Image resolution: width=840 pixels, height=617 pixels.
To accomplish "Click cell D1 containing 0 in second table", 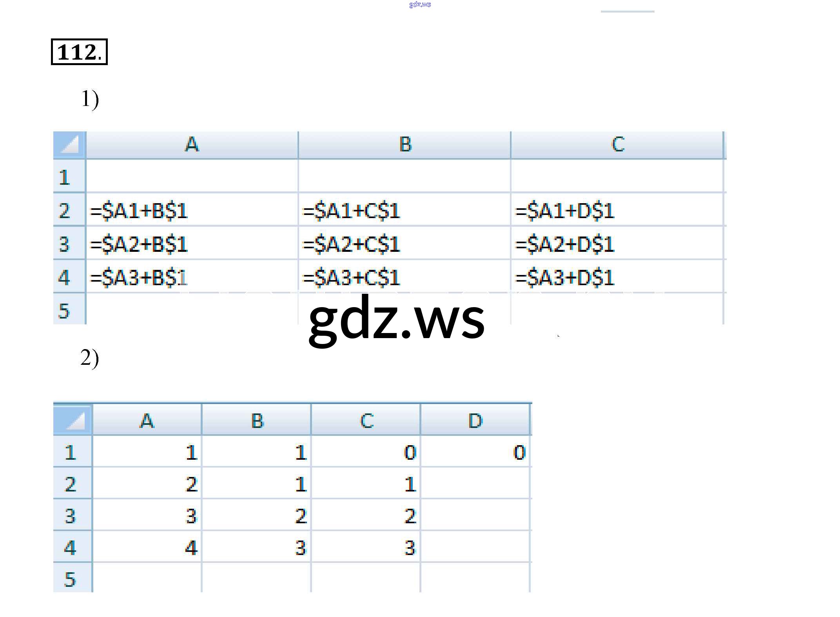I will coord(475,452).
